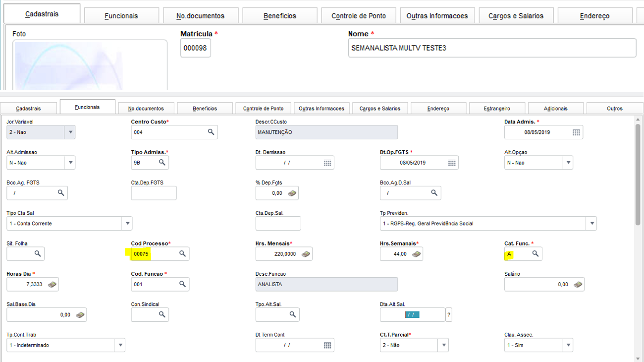Click into the Nome text field
Screen dimensions: 644x362
tap(492, 48)
